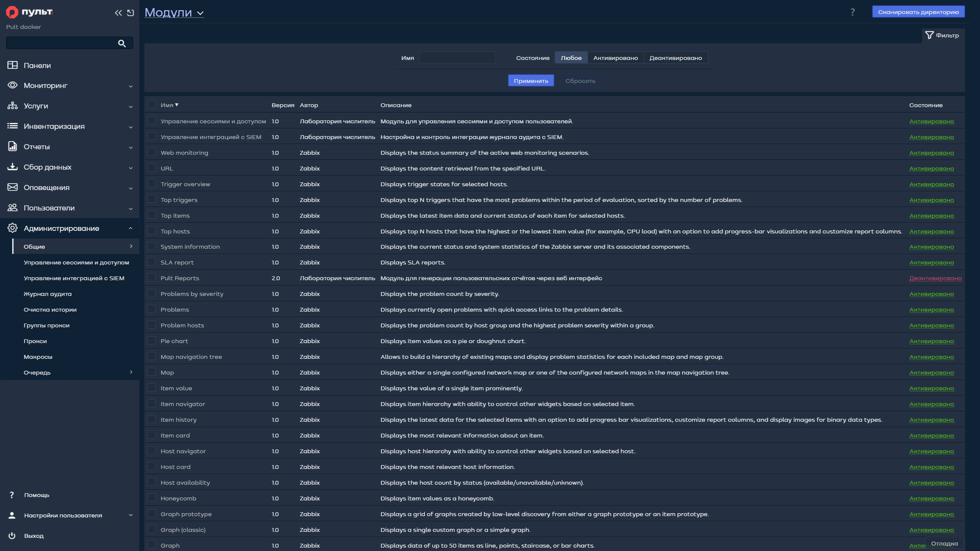Viewport: 980px width, 551px height.
Task: Expand the Настройки пользователя chevron
Action: point(131,515)
